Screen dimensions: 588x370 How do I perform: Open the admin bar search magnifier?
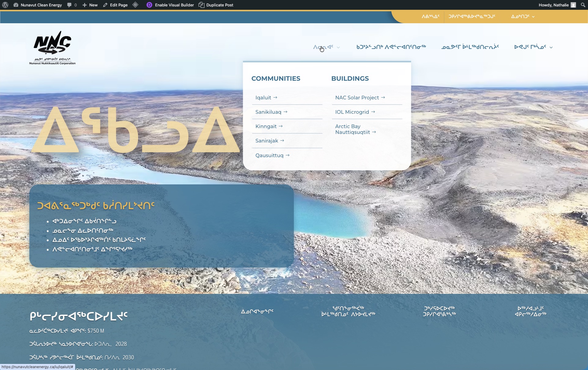point(583,5)
